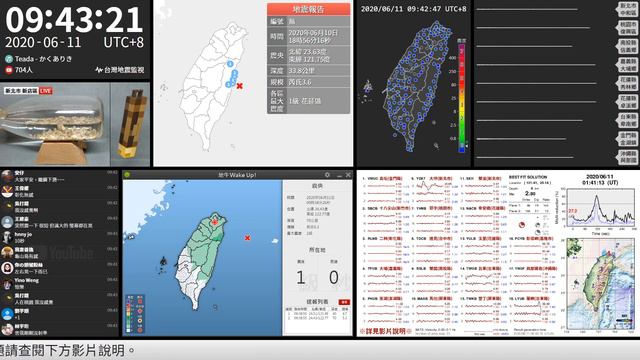Click the waveform logo of 台灣地震監視
This screenshot has width=640, height=360.
99,70
